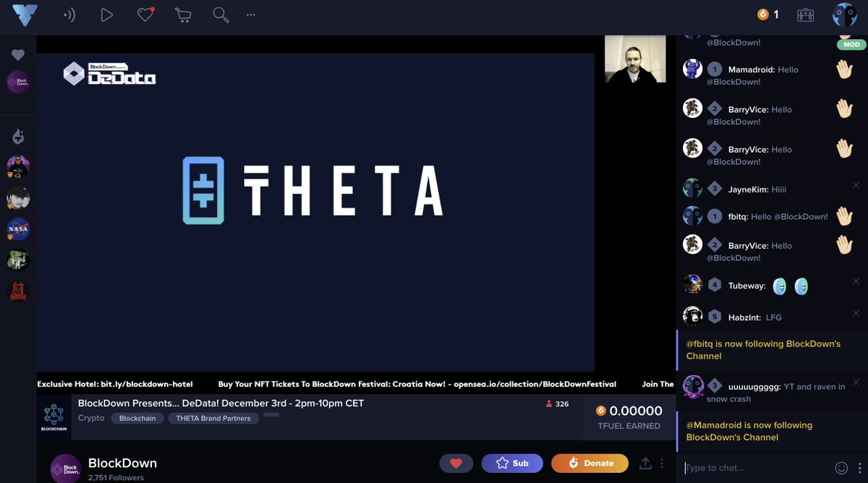Image resolution: width=868 pixels, height=483 pixels.
Task: Open the three-dot more menu in top bar
Action: 251,14
